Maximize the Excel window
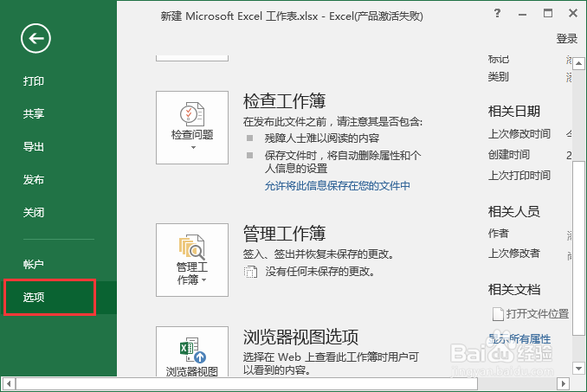Viewport: 587px width, 392px height. (x=548, y=14)
